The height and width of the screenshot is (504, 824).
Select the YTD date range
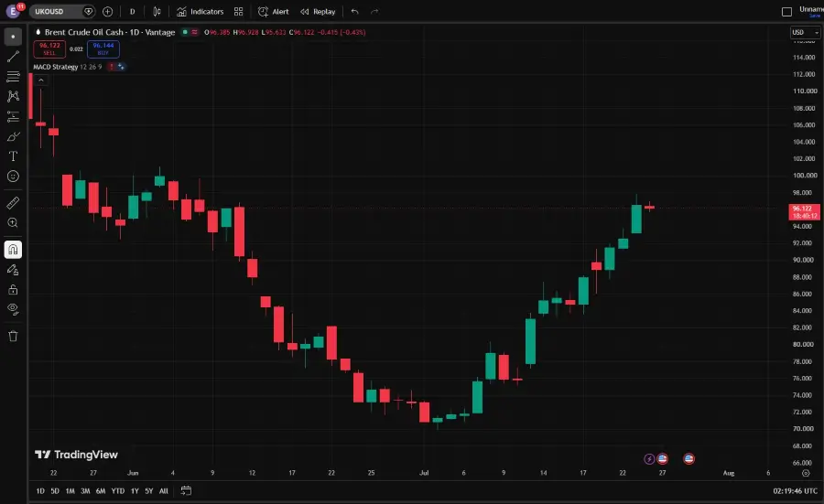(118, 491)
